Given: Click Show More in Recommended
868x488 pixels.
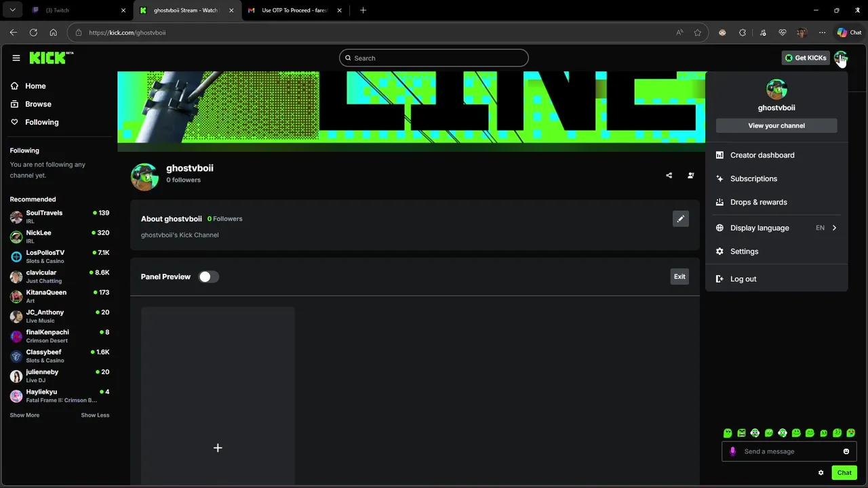Looking at the screenshot, I should point(24,415).
